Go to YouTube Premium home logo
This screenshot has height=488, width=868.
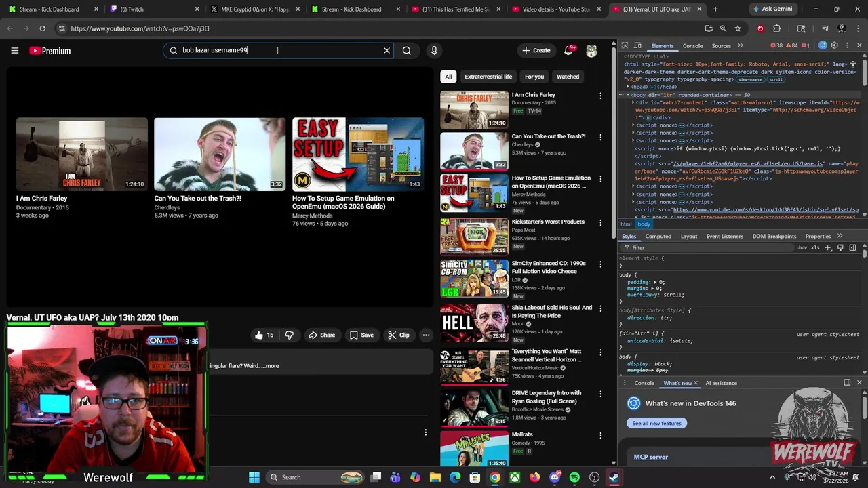click(x=50, y=51)
